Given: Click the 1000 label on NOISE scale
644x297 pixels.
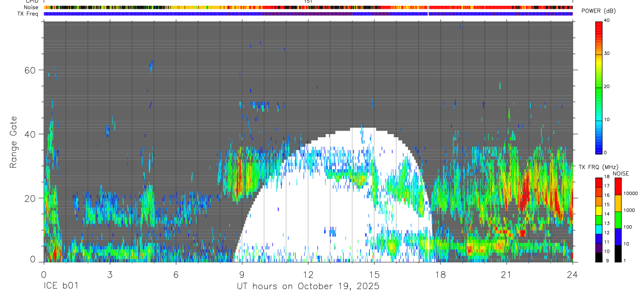Looking at the screenshot, I should tap(629, 210).
